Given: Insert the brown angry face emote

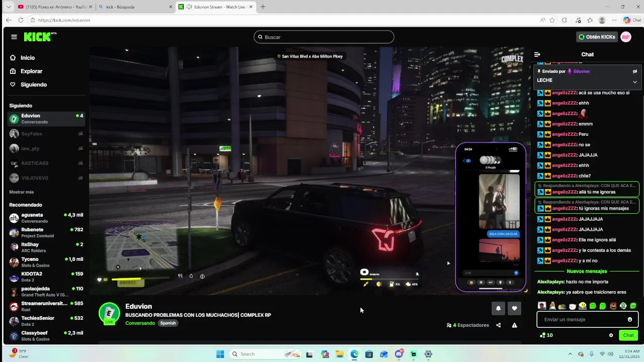Looking at the screenshot, I should (x=613, y=306).
